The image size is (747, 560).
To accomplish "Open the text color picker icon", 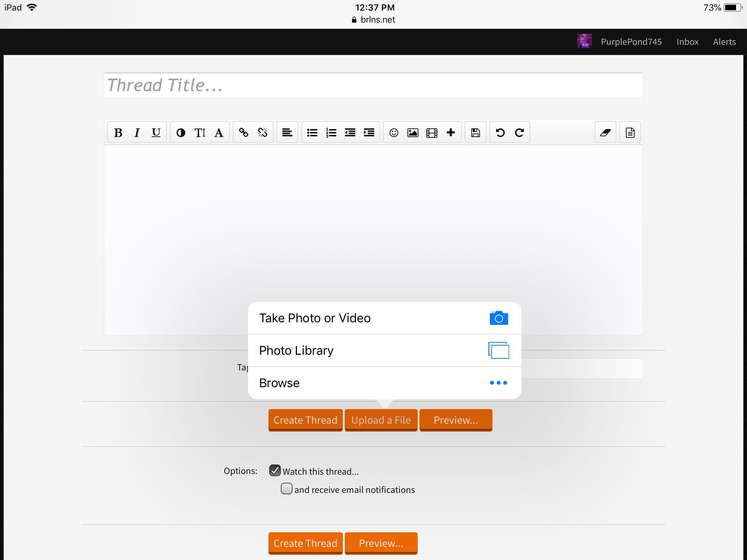I will [x=181, y=132].
